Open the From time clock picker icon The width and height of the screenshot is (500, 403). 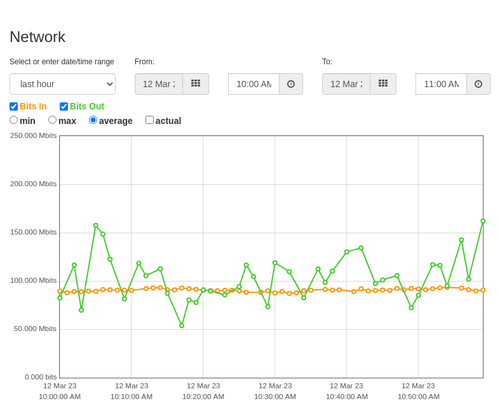(291, 84)
